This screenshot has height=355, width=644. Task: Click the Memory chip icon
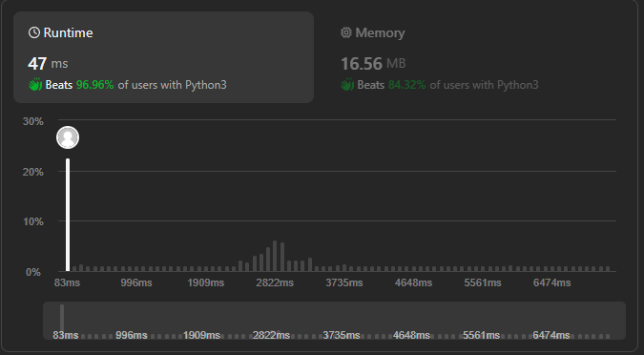346,32
